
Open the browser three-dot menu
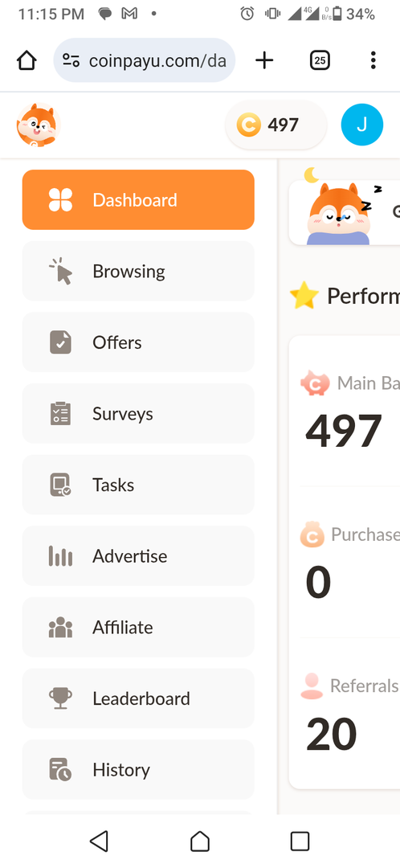tap(373, 60)
